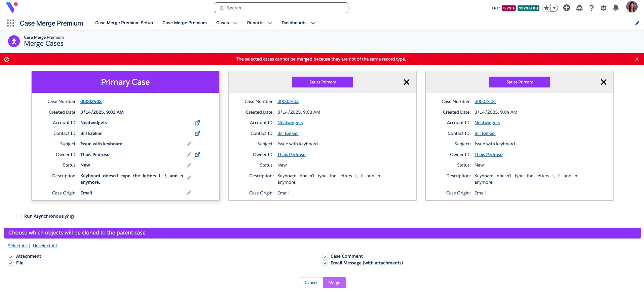Show Run Asynchronously info tooltip icon
Screen dimensions: 644x292
72,217
